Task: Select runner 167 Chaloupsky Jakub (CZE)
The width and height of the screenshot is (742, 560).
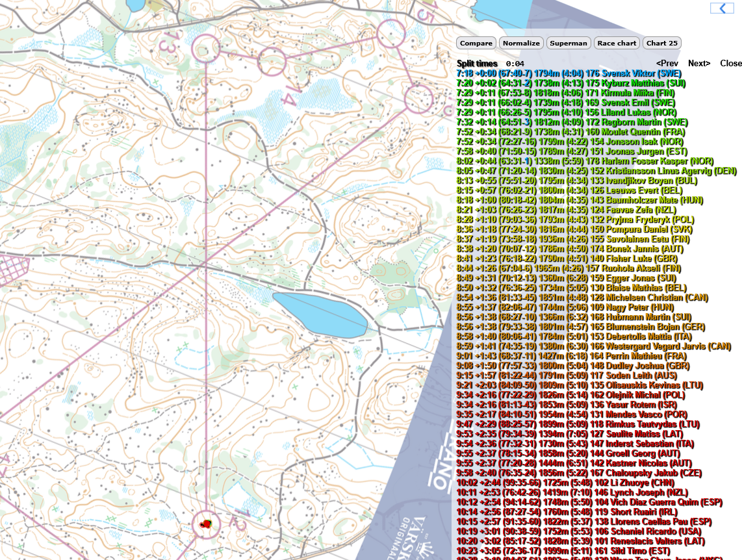Action: (x=579, y=473)
